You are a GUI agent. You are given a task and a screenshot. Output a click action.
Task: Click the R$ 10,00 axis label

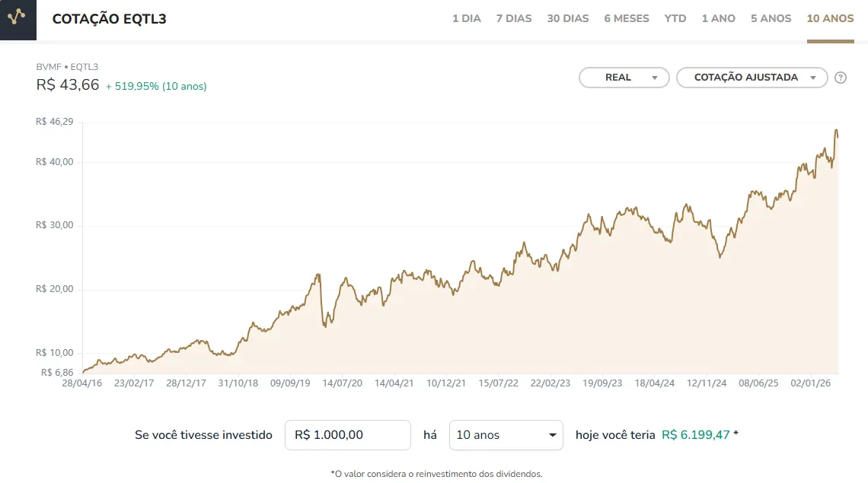54,353
